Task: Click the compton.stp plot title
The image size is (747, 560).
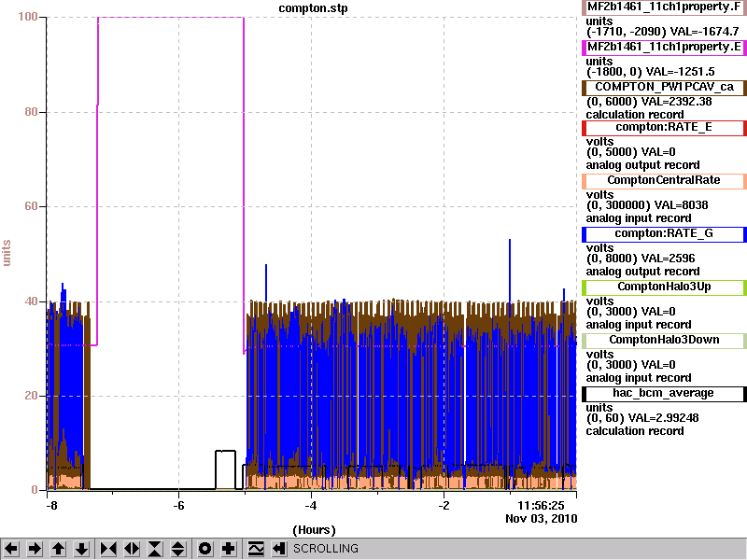Action: click(313, 8)
